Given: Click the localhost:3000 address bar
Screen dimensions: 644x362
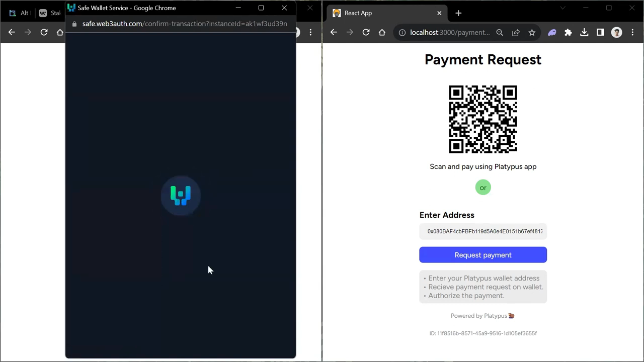Looking at the screenshot, I should 450,32.
